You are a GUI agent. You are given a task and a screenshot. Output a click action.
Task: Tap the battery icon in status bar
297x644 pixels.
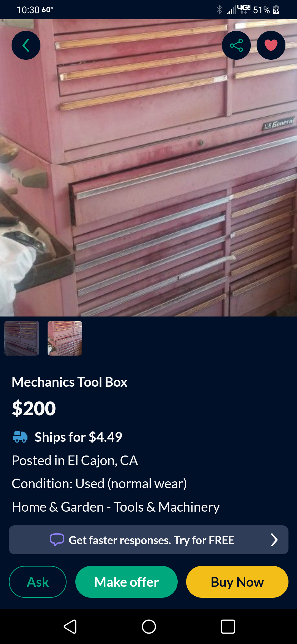pyautogui.click(x=276, y=10)
